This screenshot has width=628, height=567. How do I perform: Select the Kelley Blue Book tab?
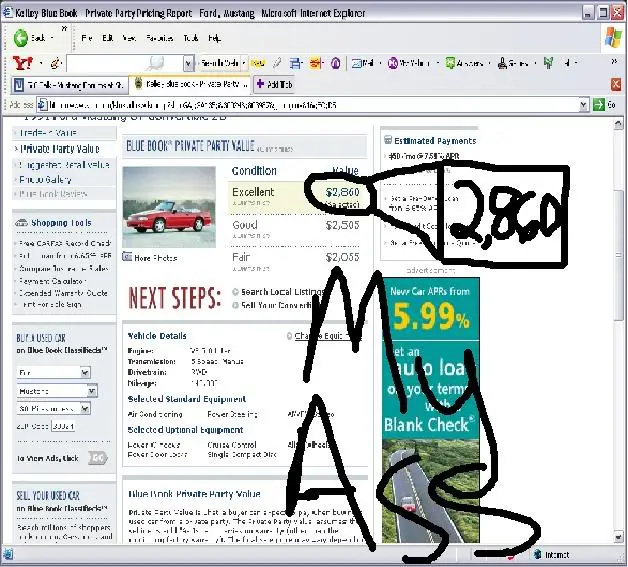191,84
